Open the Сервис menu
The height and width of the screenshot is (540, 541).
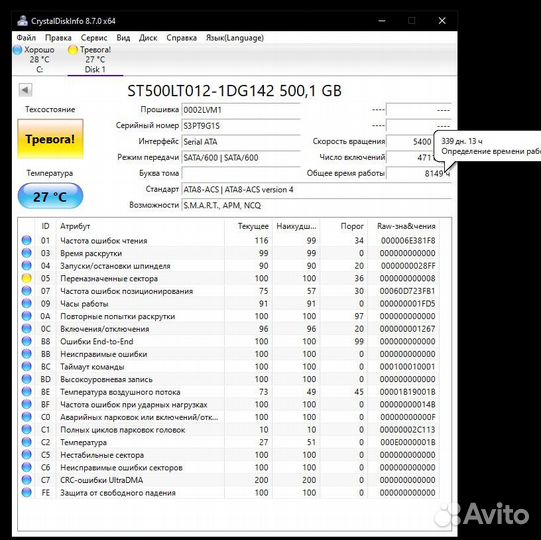94,38
